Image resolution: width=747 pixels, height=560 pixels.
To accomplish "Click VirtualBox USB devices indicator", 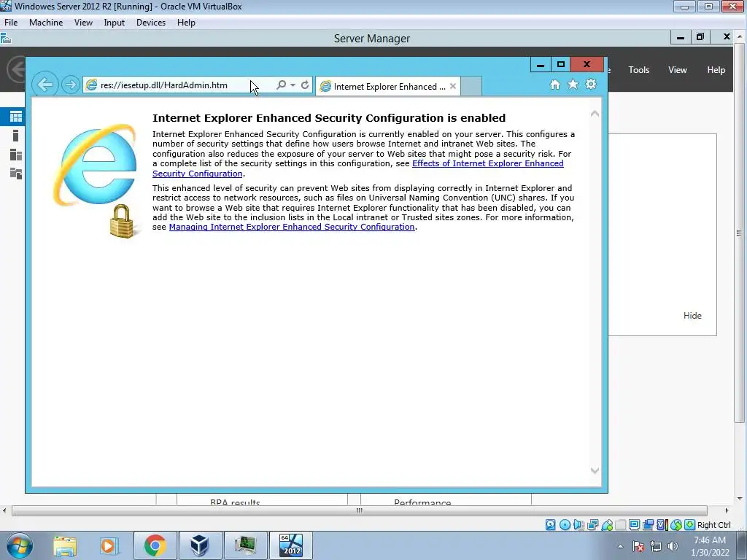I will 606,525.
